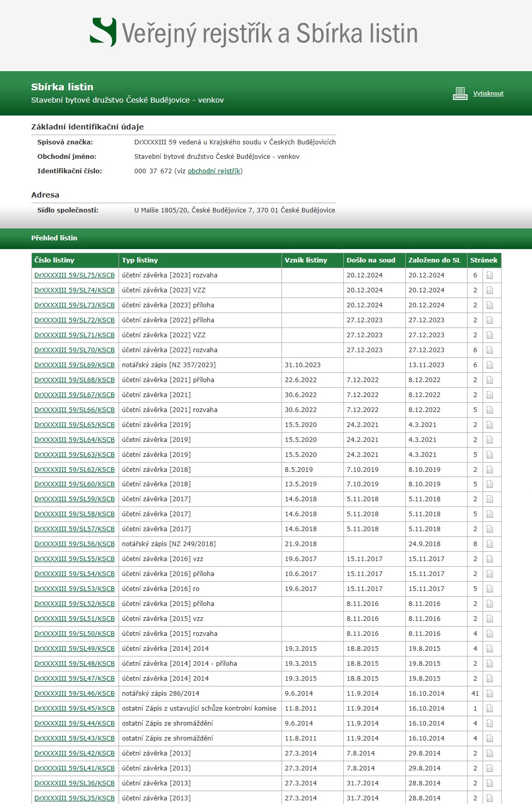Select listina DrXXXXIII 59/SL66/KSCB link
The width and height of the screenshot is (532, 804).
75,410
